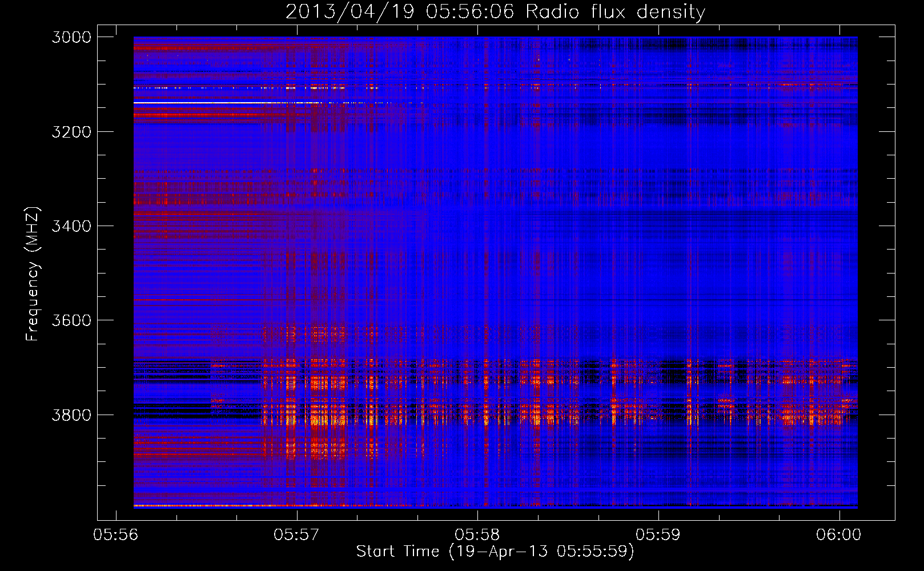Click the 05:59 time tick label
This screenshot has width=924, height=571.
tap(658, 534)
